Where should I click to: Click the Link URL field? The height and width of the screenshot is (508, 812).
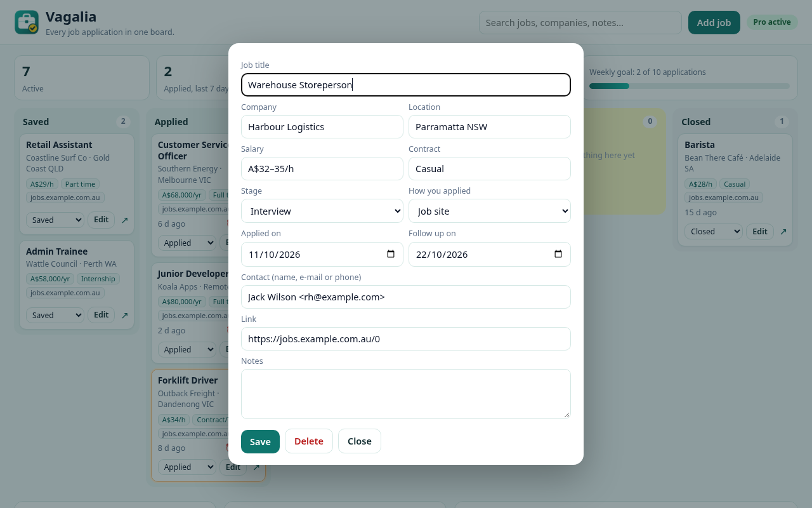(x=406, y=338)
